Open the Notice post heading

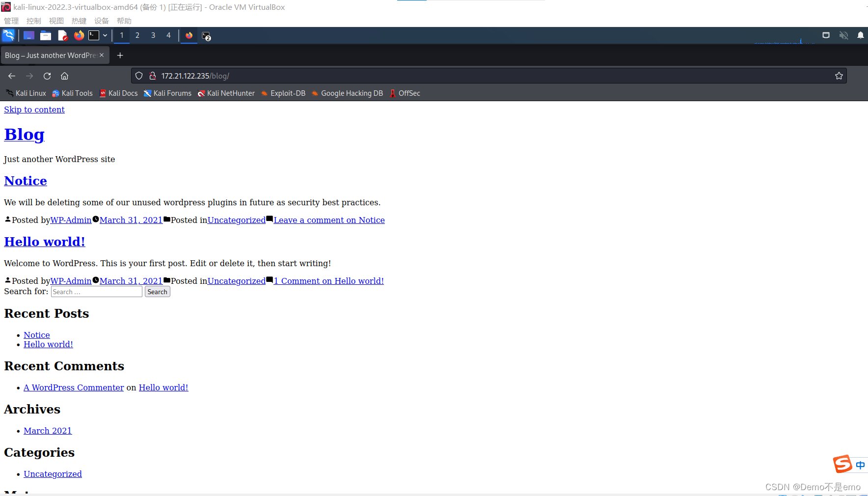pyautogui.click(x=26, y=181)
